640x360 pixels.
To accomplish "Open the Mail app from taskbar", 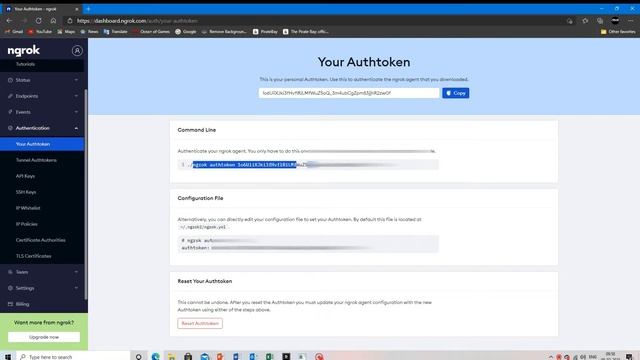I will point(204,356).
